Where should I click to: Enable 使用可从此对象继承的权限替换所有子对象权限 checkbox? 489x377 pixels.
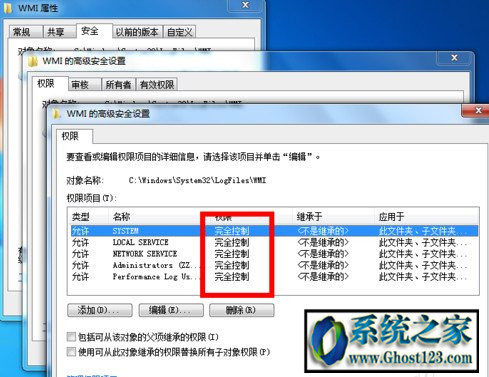[71, 352]
